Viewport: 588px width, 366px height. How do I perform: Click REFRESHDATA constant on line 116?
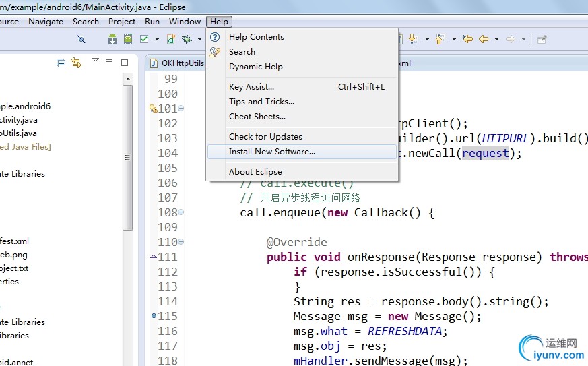pyautogui.click(x=405, y=331)
